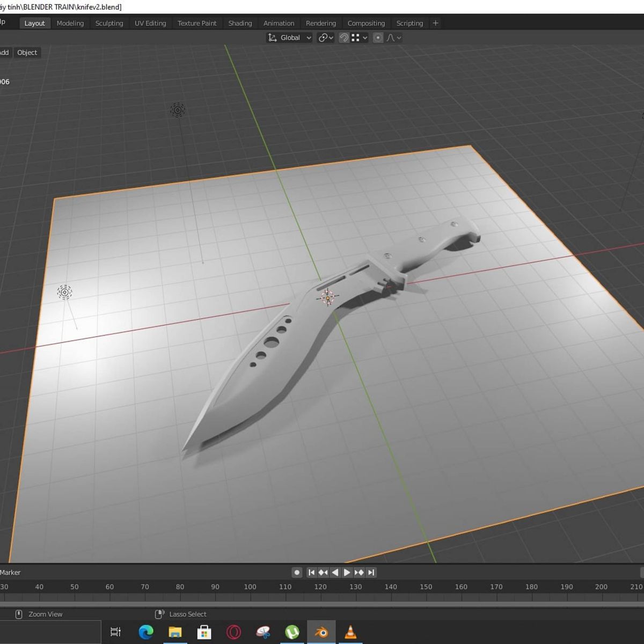Jump to the previous keyframe
The width and height of the screenshot is (644, 644).
coord(323,573)
